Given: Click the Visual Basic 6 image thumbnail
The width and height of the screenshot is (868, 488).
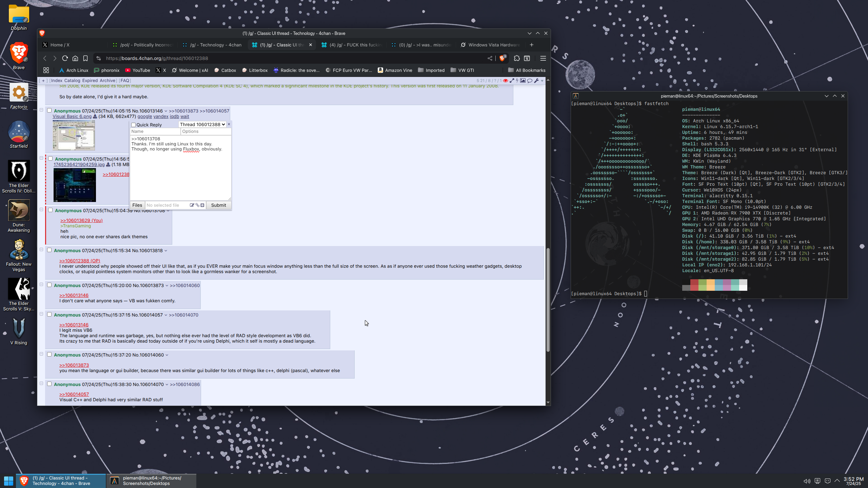Looking at the screenshot, I should pyautogui.click(x=74, y=135).
